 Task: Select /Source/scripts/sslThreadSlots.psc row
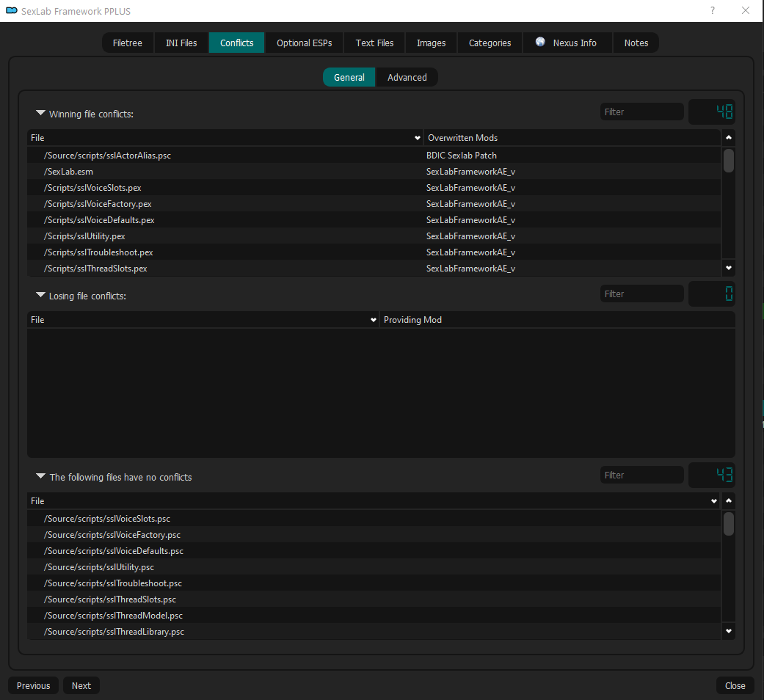pyautogui.click(x=374, y=599)
